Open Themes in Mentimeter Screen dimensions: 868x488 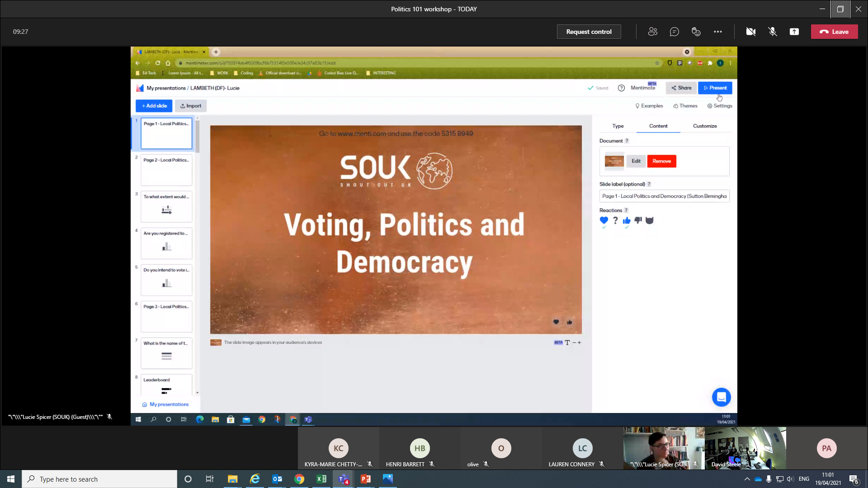pyautogui.click(x=685, y=106)
